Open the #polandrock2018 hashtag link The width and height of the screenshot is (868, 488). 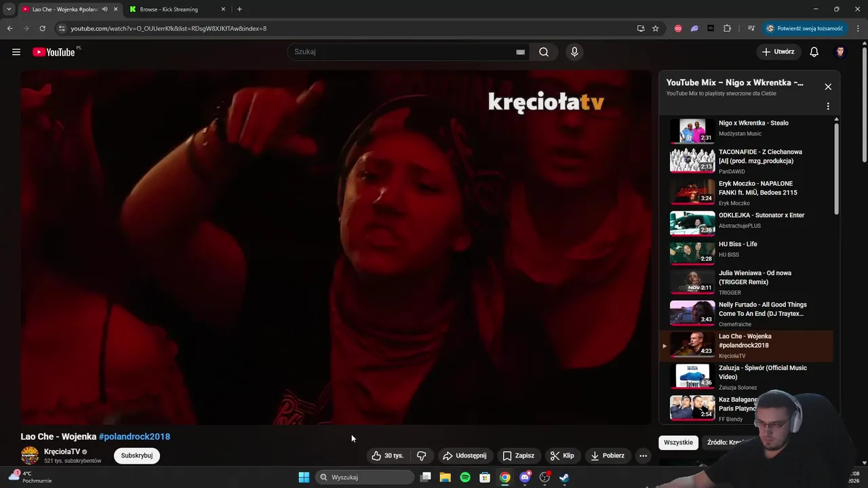134,436
